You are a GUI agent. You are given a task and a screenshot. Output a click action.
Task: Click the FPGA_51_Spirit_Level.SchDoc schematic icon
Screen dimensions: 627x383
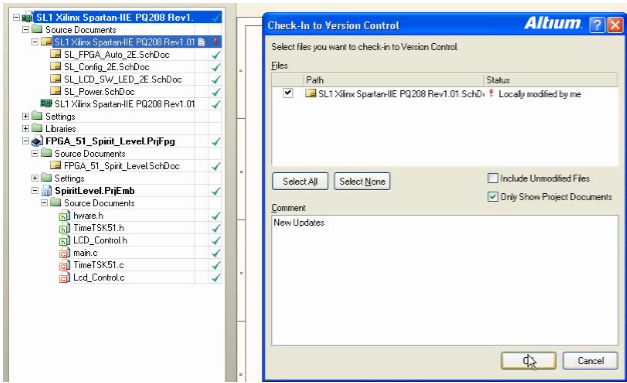coord(56,166)
